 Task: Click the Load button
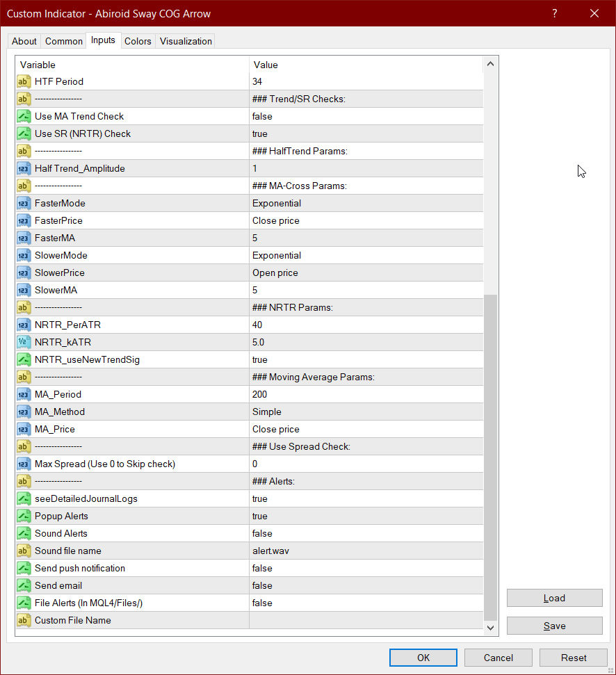point(554,598)
